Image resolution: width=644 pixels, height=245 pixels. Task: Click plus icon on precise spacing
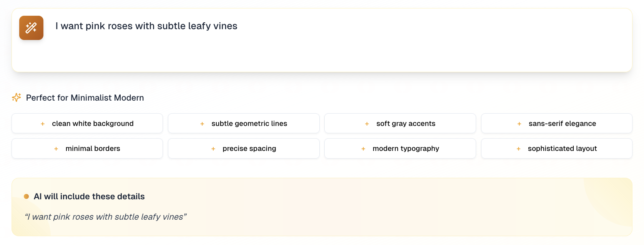[x=213, y=149]
